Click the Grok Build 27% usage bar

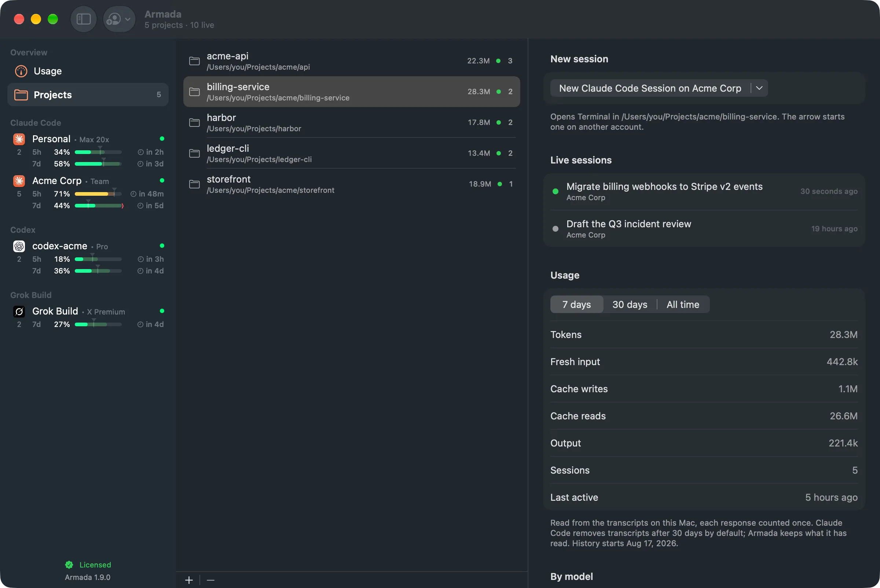(98, 324)
